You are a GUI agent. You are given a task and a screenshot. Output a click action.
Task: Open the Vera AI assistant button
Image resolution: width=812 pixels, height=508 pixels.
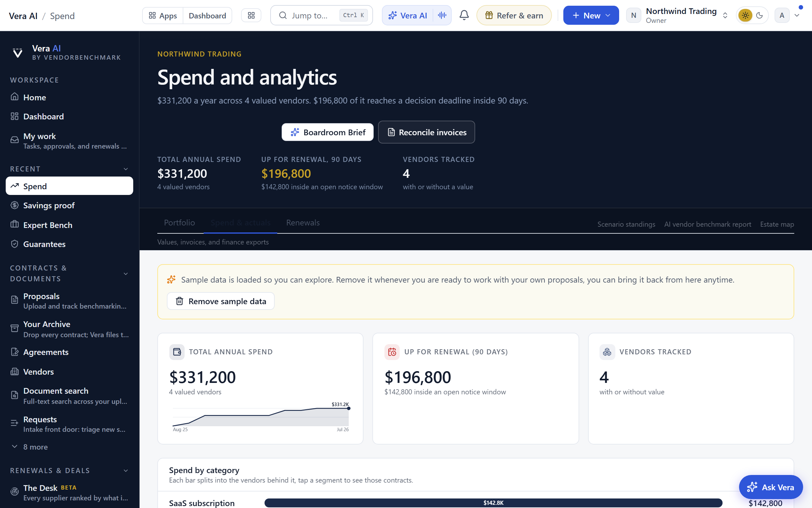(x=408, y=16)
